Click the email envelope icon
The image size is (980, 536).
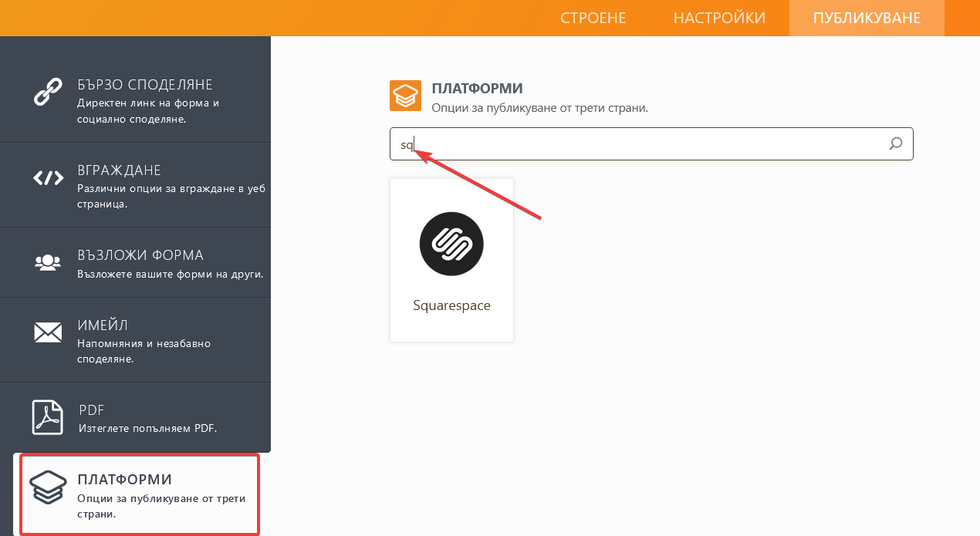coord(48,332)
